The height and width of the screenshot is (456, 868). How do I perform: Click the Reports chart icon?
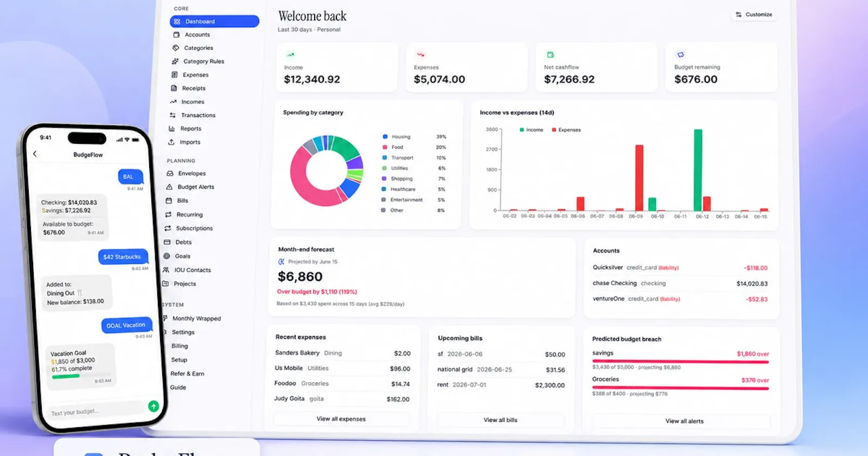[172, 129]
